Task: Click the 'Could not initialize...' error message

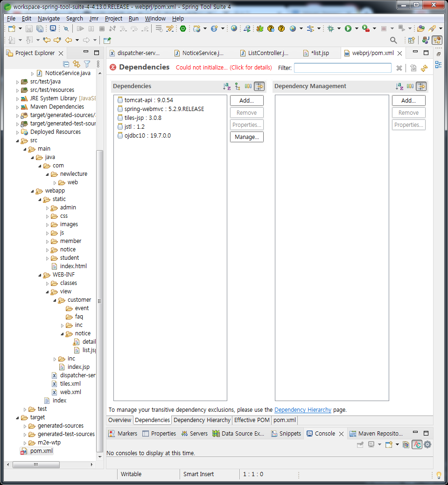Action: (224, 68)
